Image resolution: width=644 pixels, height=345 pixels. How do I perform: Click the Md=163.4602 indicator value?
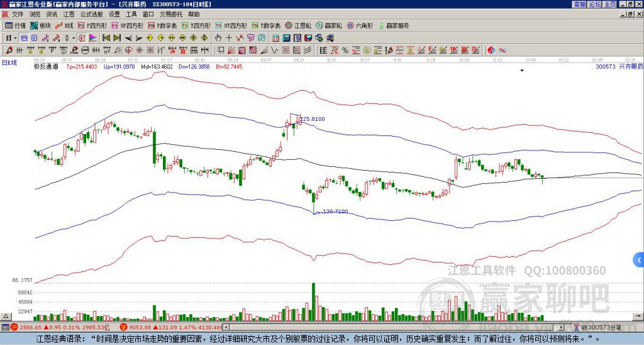tap(157, 66)
